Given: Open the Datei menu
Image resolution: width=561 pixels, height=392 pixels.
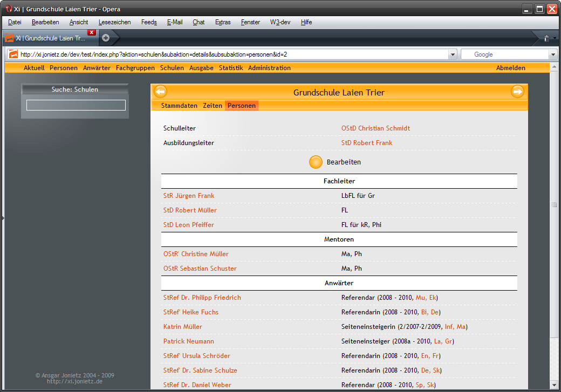Looking at the screenshot, I should (15, 22).
